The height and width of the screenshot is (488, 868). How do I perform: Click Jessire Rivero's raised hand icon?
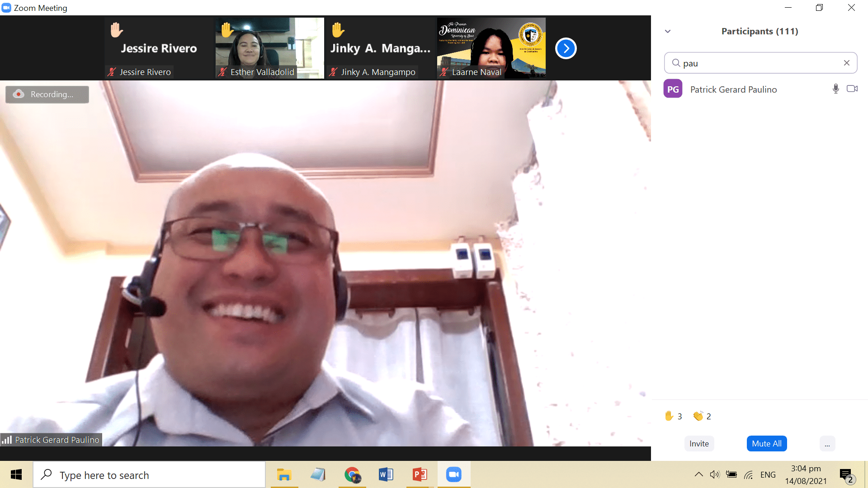117,30
